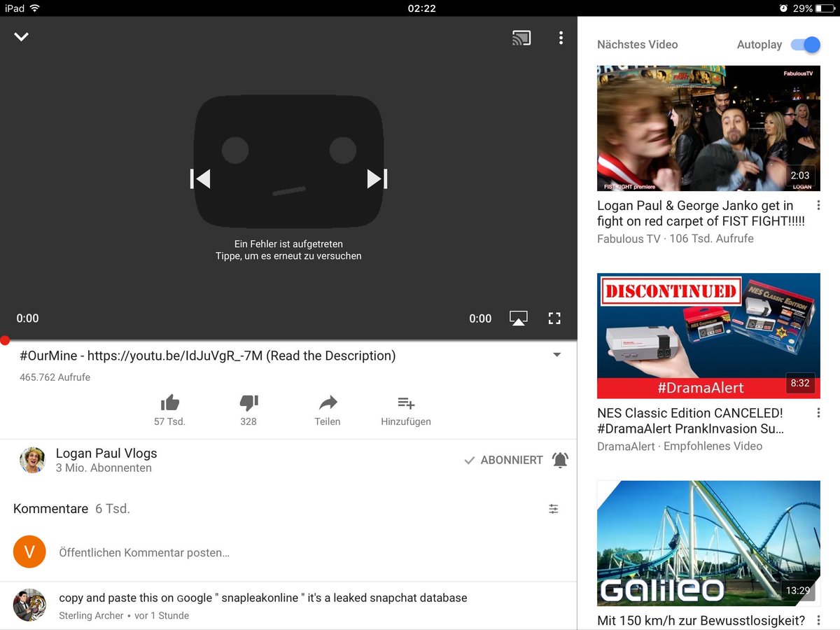Image resolution: width=840 pixels, height=630 pixels.
Task: Toggle the notification bell
Action: click(560, 460)
